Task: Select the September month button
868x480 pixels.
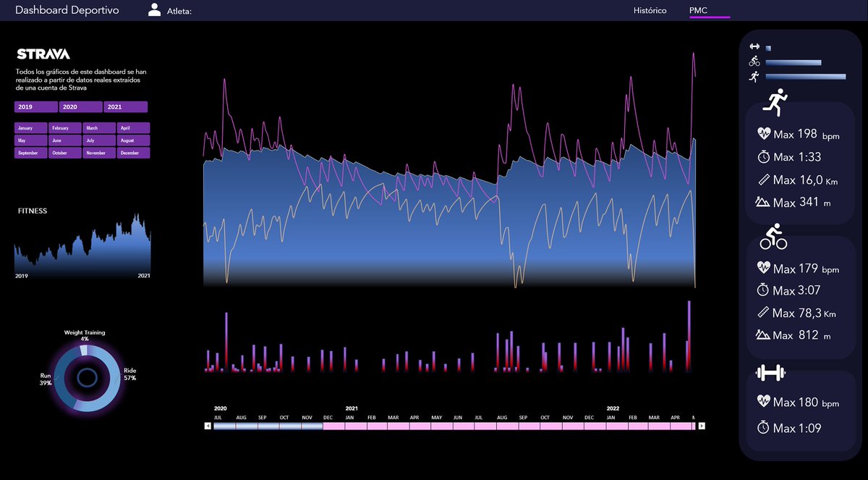Action: point(31,153)
